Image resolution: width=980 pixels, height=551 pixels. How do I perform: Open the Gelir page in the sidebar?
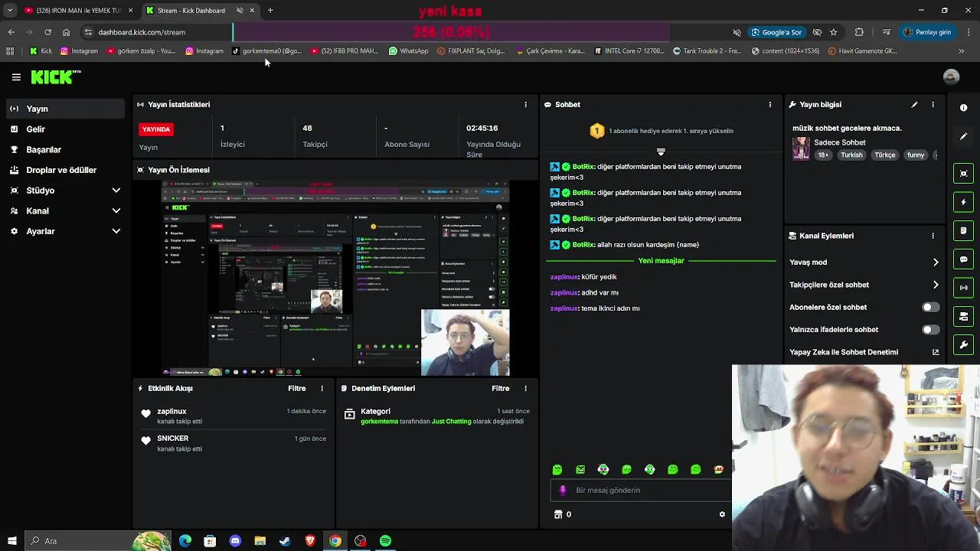[65, 129]
